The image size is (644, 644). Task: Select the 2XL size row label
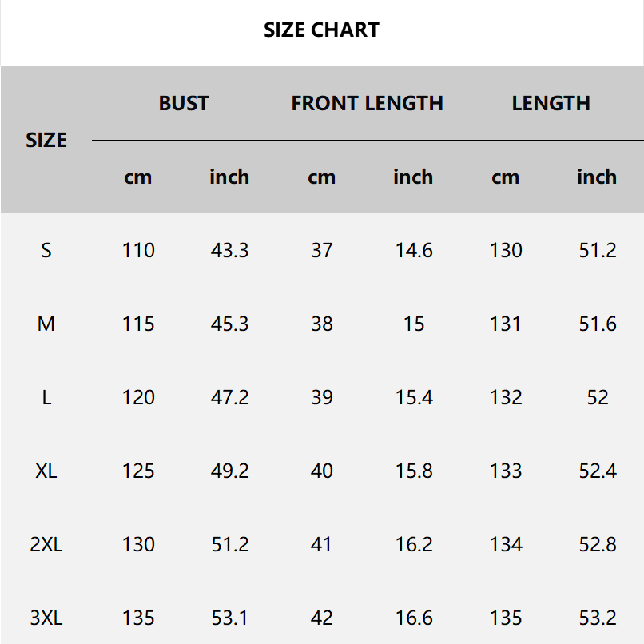[46, 544]
